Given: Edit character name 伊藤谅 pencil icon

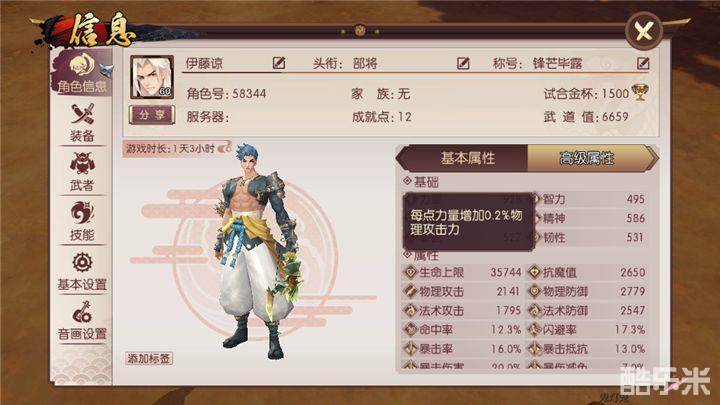Looking at the screenshot, I should coord(279,62).
